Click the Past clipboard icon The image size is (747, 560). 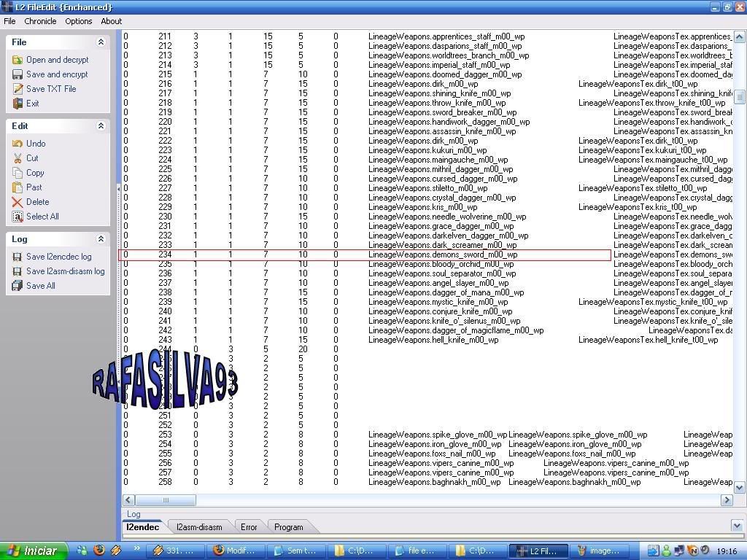tap(18, 187)
